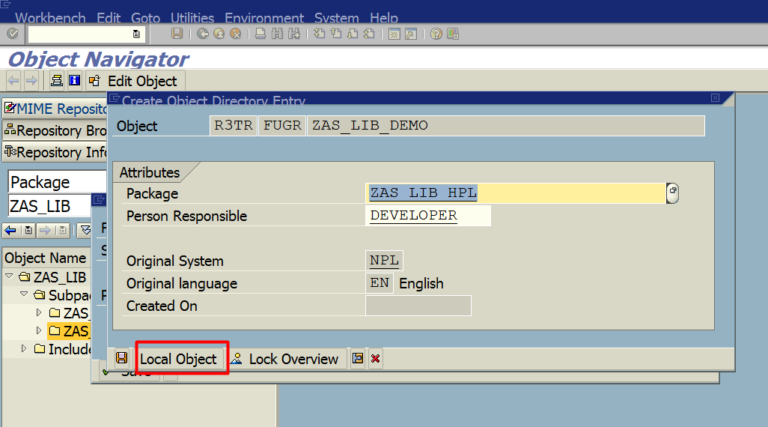Viewport: 768px width, 427px height.
Task: Expand the first ZAS subpackage folder
Action: [39, 312]
